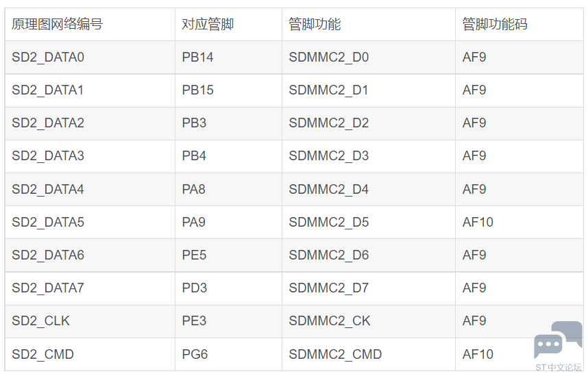Select the PB14 pin cell
Image resolution: width=588 pixels, height=378 pixels.
pyautogui.click(x=228, y=58)
